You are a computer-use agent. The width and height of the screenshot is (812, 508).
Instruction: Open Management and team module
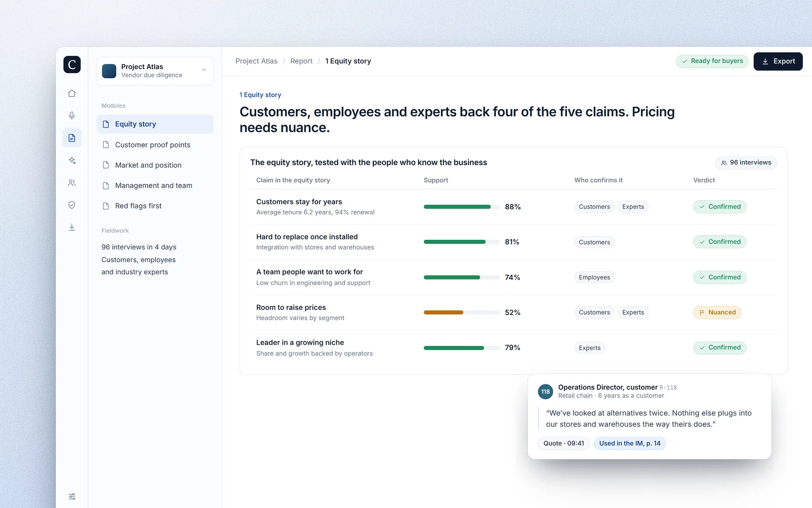pyautogui.click(x=155, y=185)
